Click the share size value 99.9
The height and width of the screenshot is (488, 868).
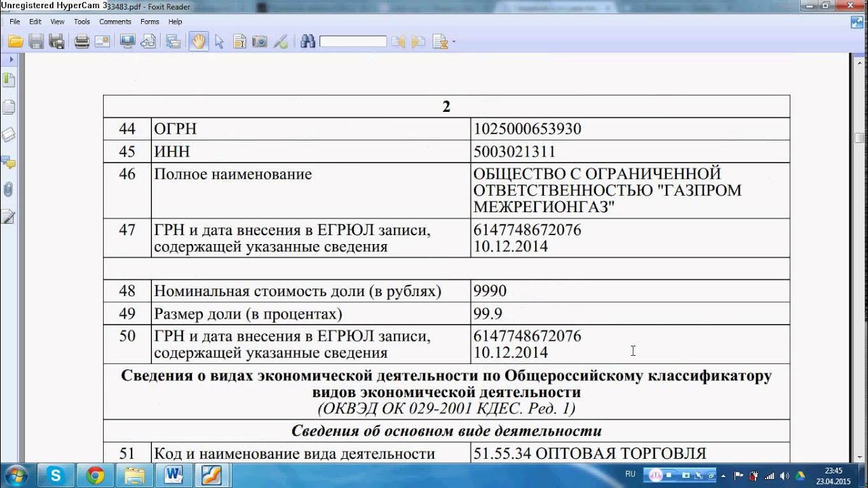tap(488, 314)
